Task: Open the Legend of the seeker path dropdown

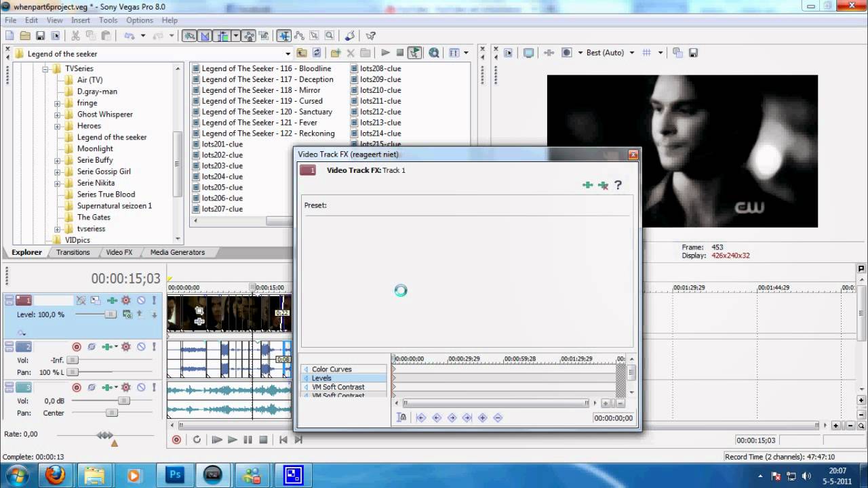Action: pyautogui.click(x=288, y=54)
